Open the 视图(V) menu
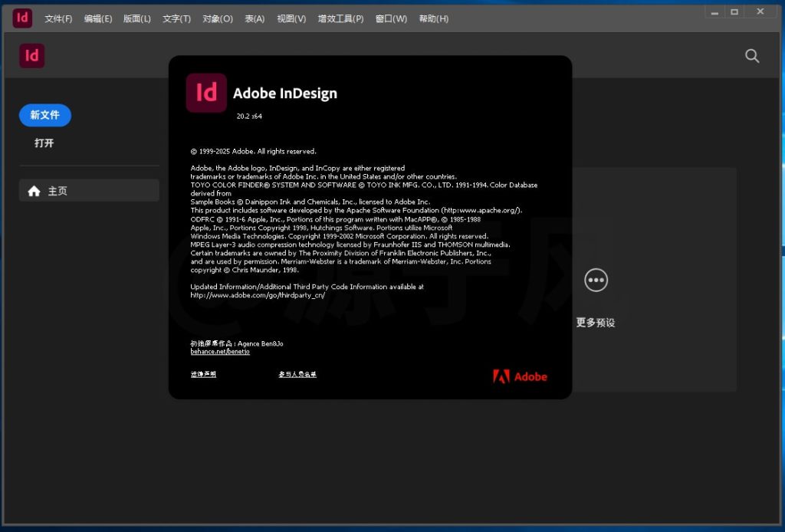Screen dimensions: 785x532 click(x=291, y=18)
